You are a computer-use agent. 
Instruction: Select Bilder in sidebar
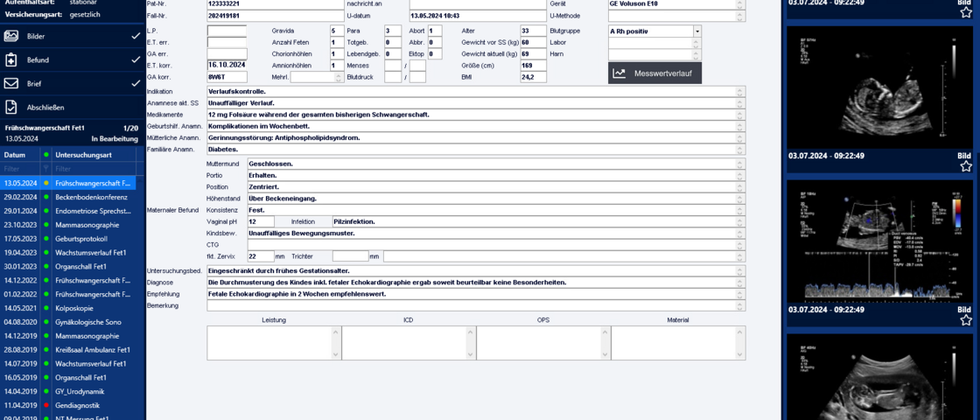click(x=72, y=36)
